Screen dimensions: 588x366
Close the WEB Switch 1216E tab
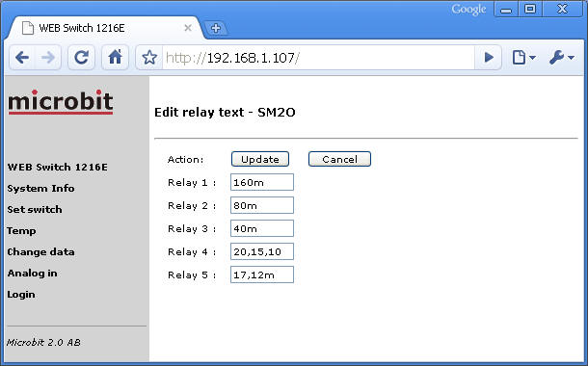click(x=188, y=28)
